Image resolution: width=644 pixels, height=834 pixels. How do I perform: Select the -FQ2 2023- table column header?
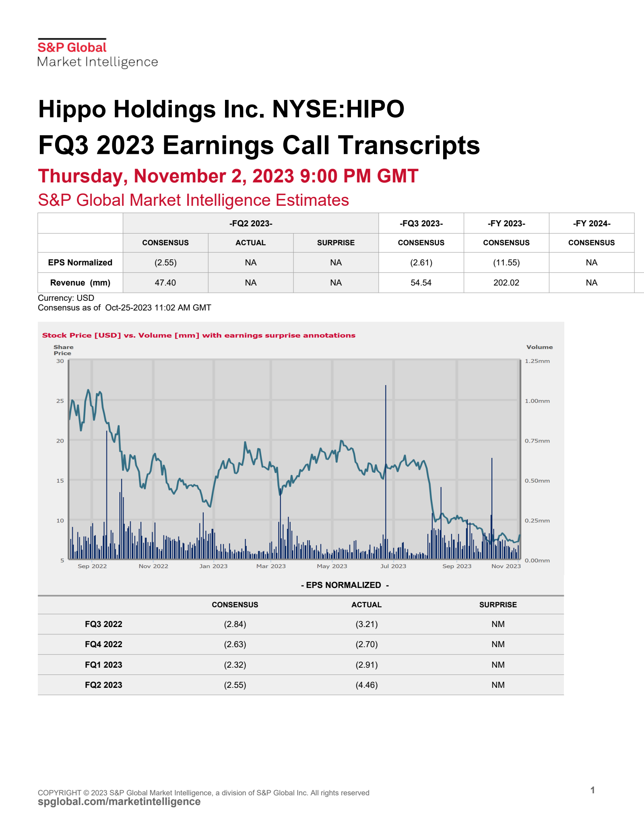pyautogui.click(x=250, y=224)
